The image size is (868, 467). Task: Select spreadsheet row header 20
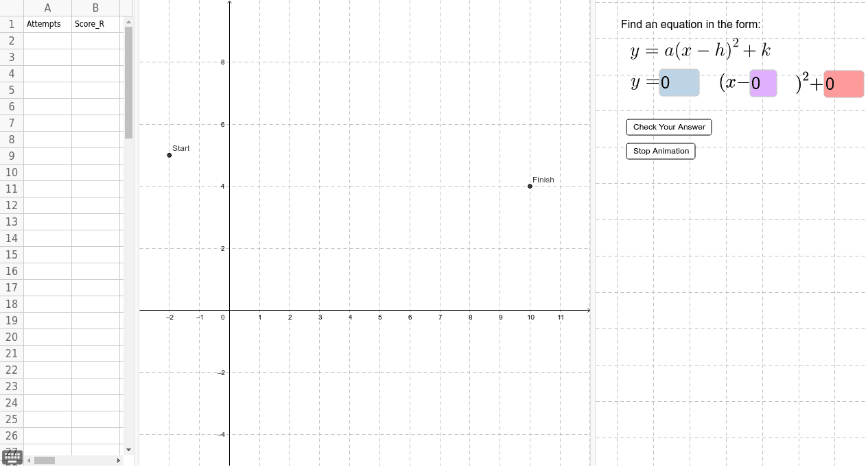(12, 337)
